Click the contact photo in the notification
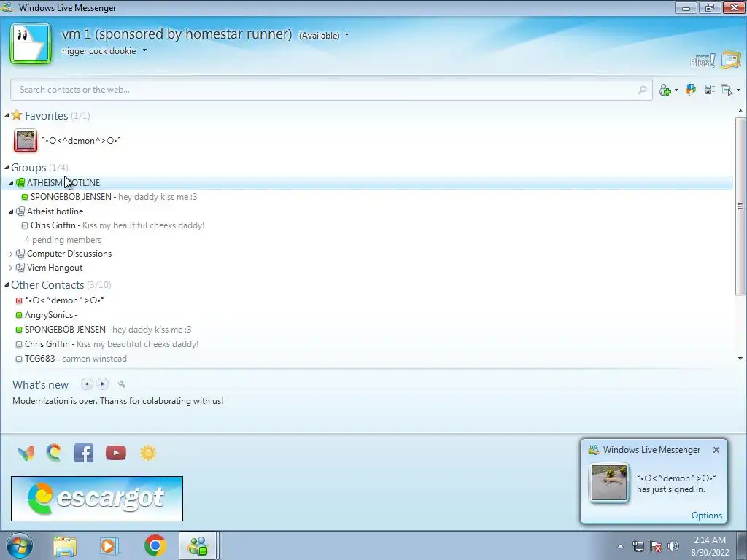 [x=609, y=483]
